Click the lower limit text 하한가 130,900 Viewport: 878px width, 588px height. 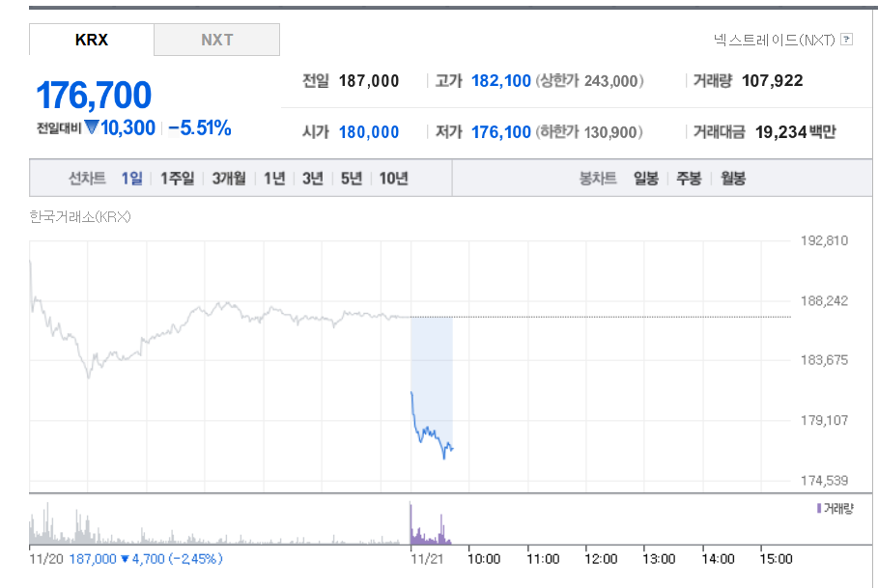[589, 132]
